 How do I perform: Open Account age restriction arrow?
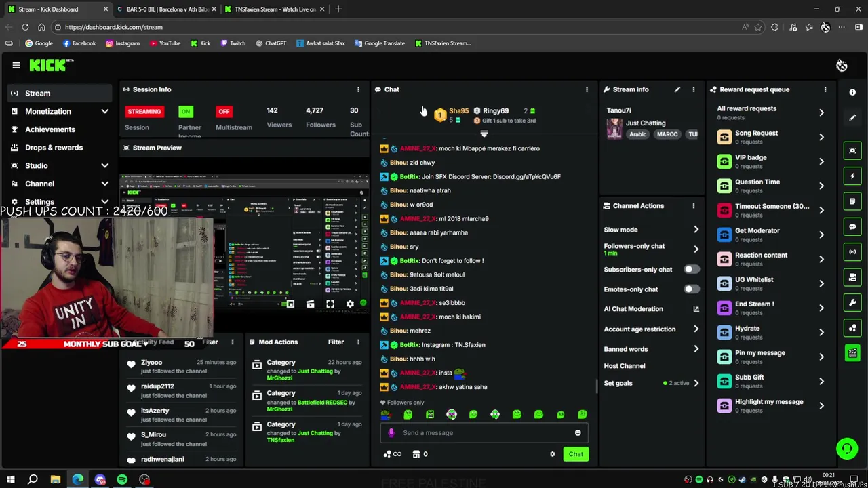point(696,329)
